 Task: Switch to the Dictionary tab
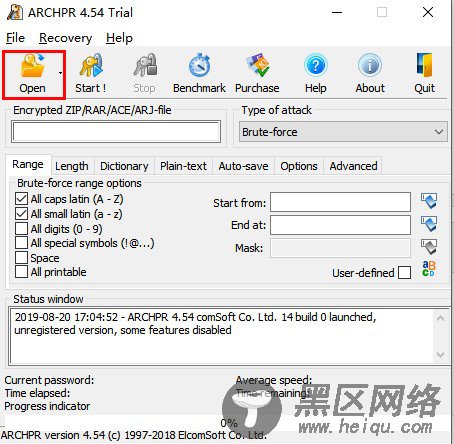click(124, 166)
